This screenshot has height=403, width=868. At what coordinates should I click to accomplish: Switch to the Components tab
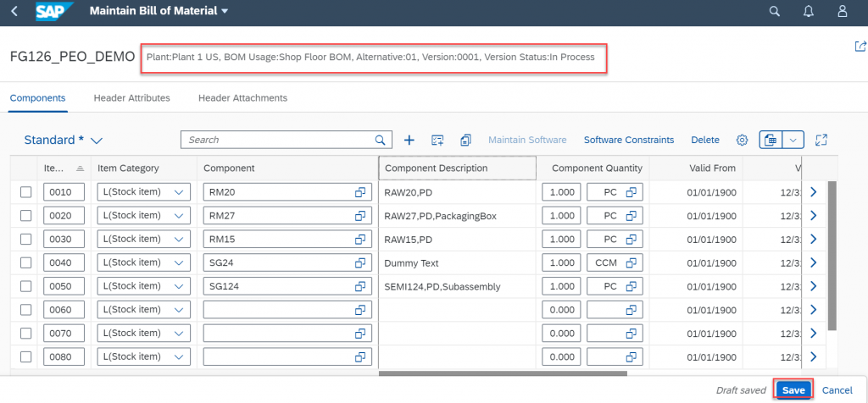click(x=37, y=98)
